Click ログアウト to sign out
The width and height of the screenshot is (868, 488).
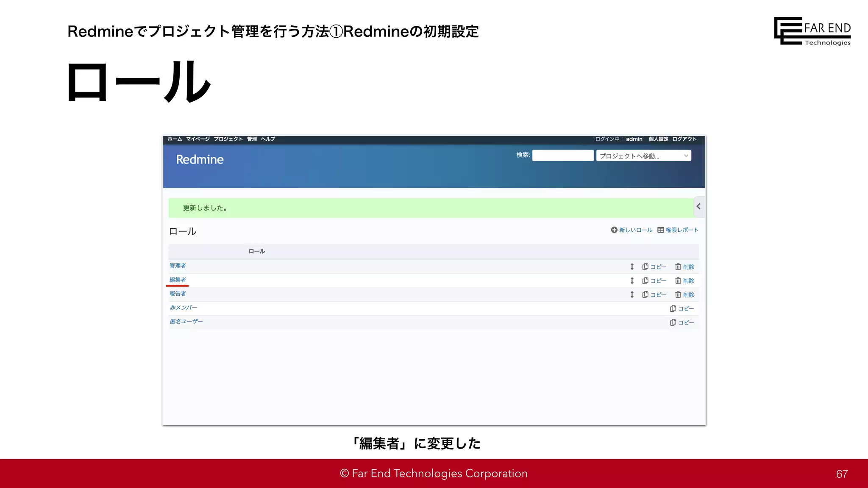[684, 139]
